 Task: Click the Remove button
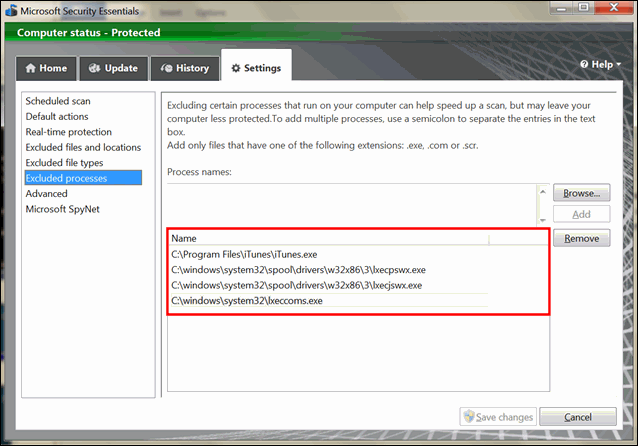(x=581, y=238)
